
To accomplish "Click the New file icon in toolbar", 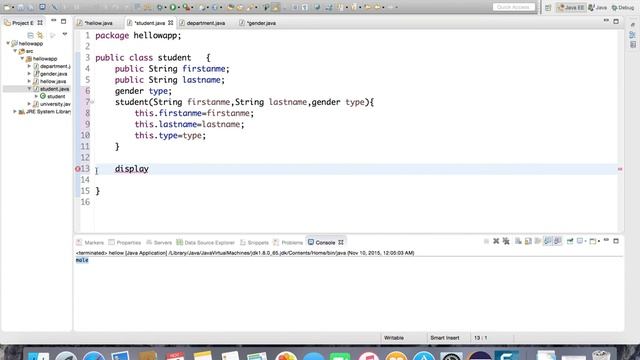I will pyautogui.click(x=7, y=7).
